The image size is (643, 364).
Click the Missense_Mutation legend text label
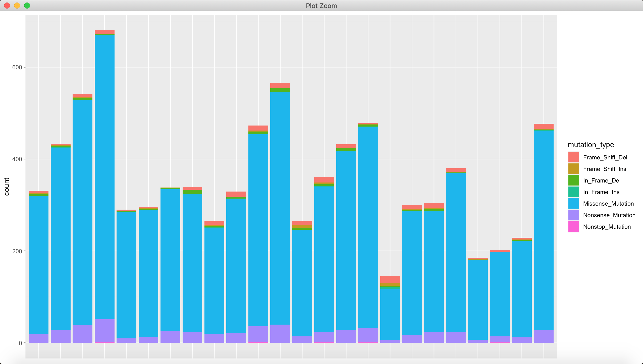[608, 204]
